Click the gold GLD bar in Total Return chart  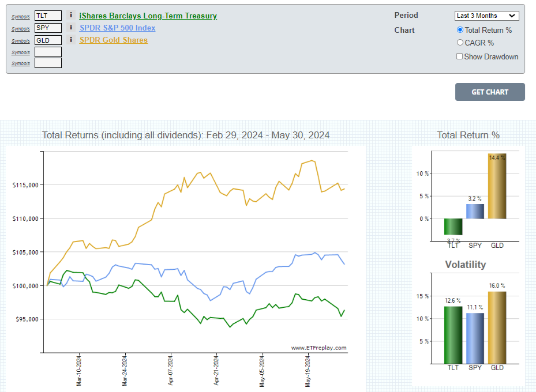[x=497, y=187]
